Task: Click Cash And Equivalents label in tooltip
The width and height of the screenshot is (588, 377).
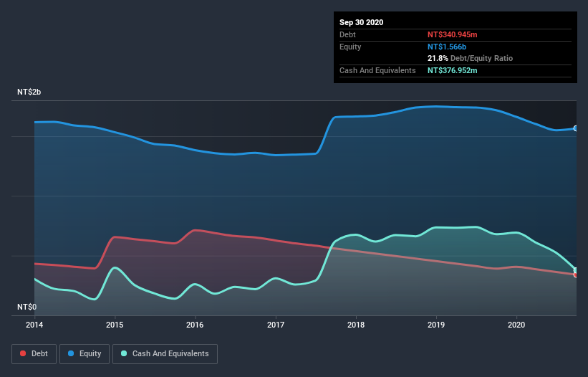Action: [377, 70]
